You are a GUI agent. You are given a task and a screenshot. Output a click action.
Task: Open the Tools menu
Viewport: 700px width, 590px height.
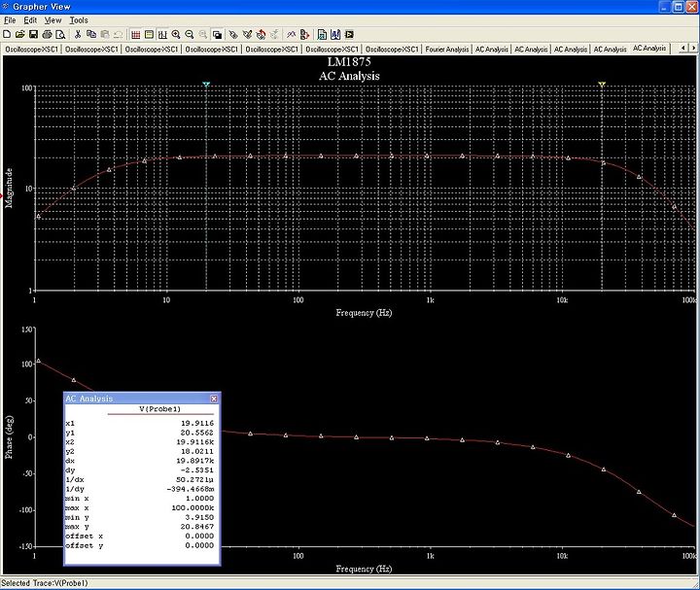pyautogui.click(x=79, y=20)
